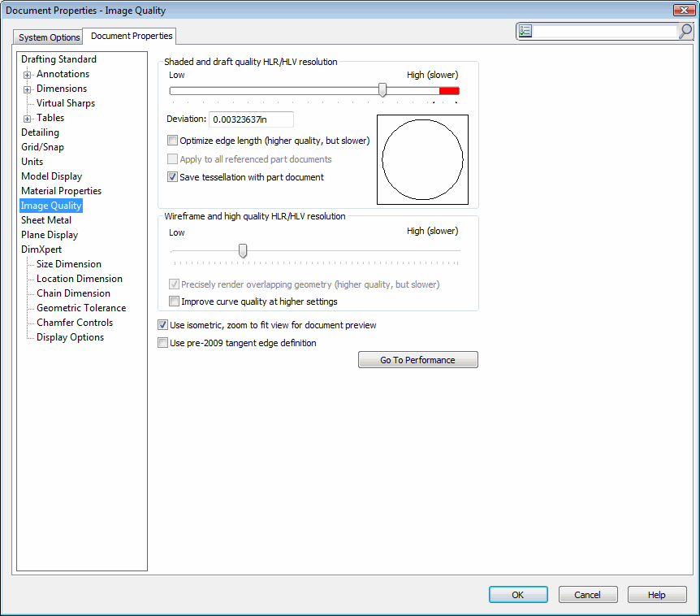Select Tables in the tree
The image size is (700, 616).
point(50,118)
